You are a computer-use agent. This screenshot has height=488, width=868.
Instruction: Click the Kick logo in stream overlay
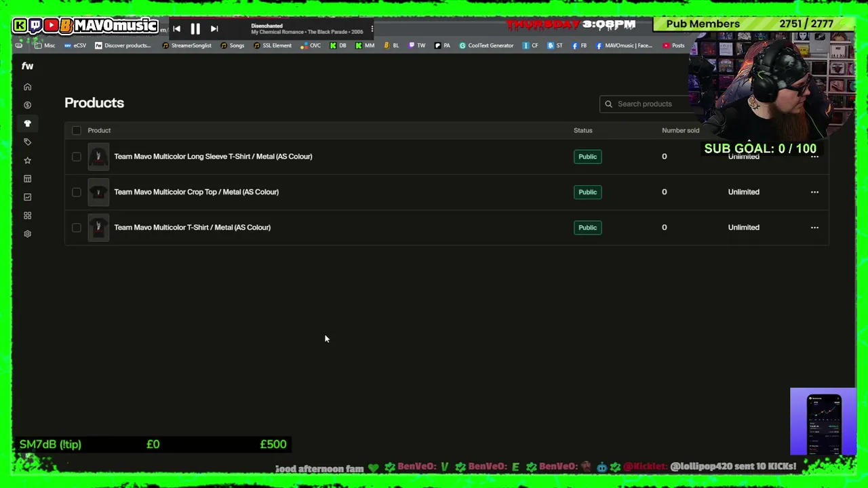pos(20,26)
